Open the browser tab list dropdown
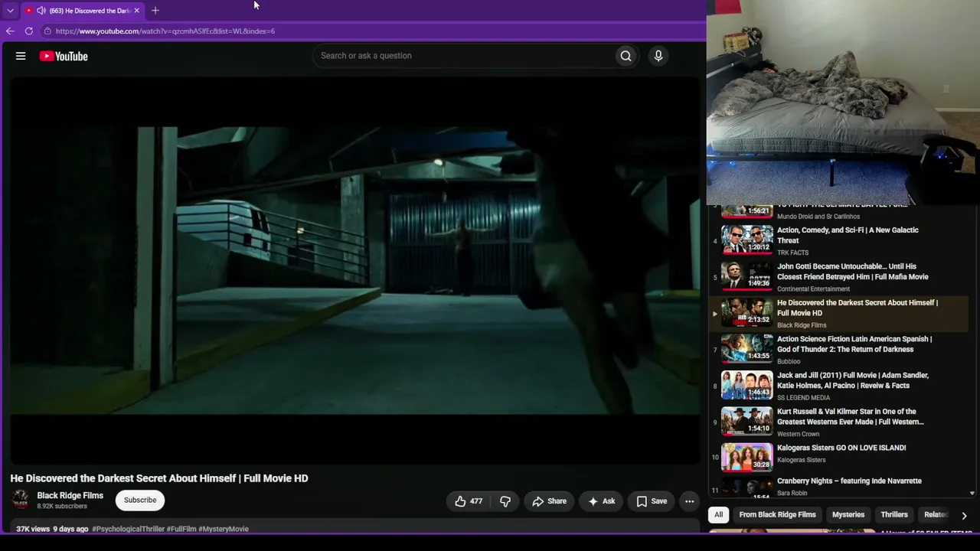The image size is (980, 551). tap(10, 11)
